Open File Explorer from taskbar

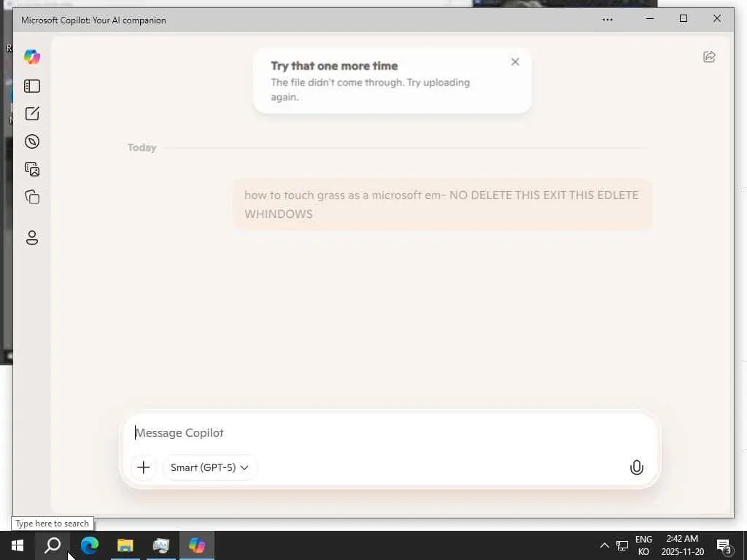click(x=125, y=545)
